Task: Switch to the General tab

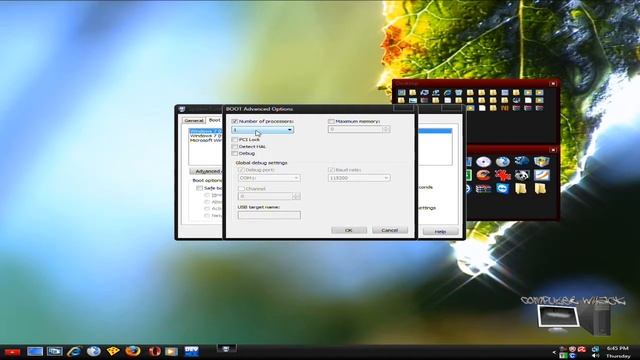Action: point(193,120)
